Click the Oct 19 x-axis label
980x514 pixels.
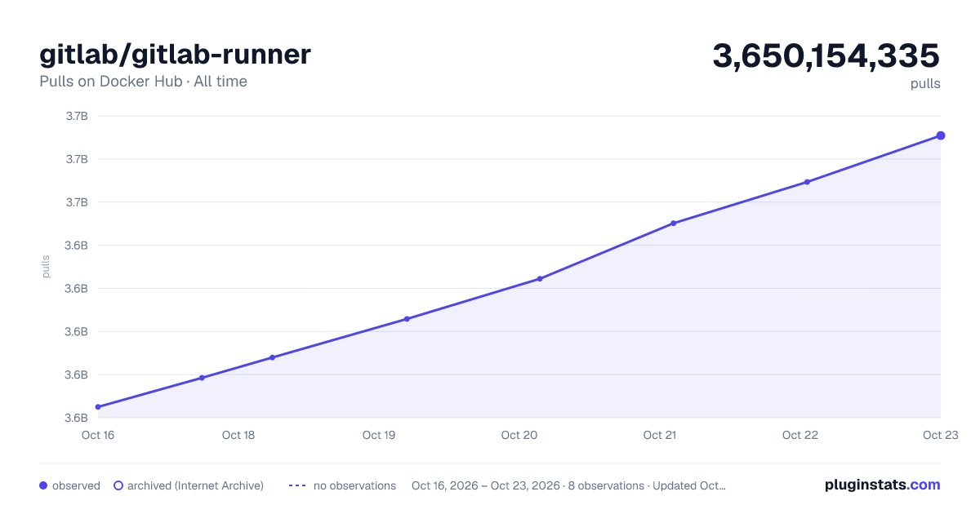coord(379,435)
